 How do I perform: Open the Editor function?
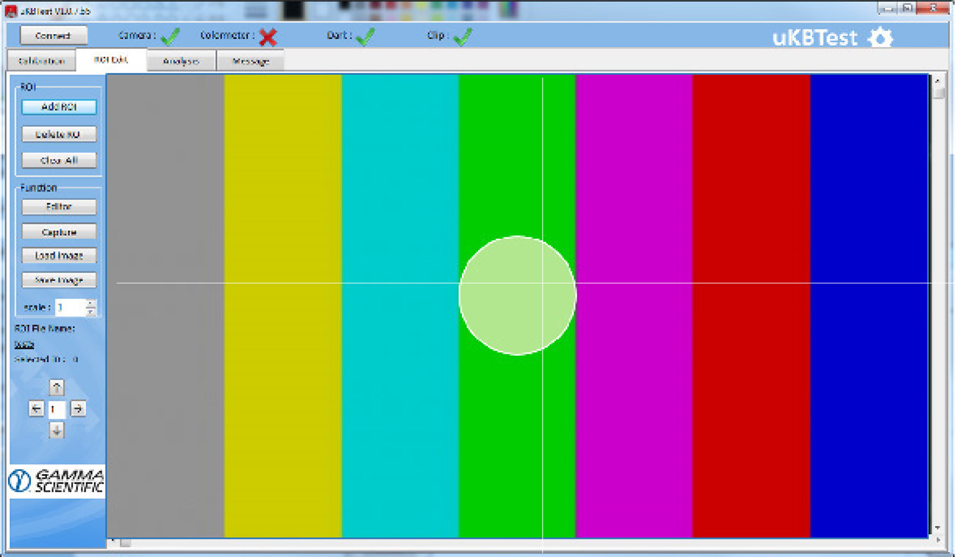click(x=59, y=207)
